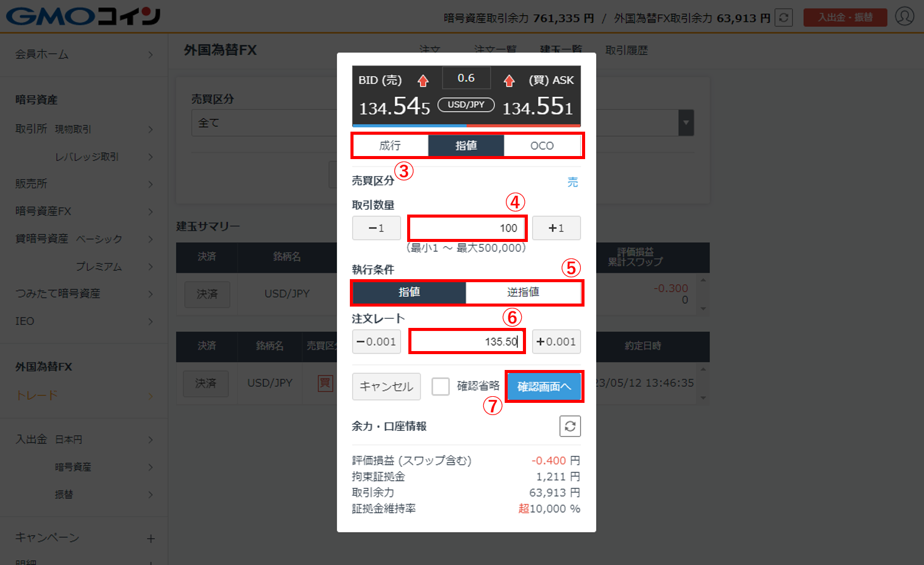
Task: Open the 売買区分 dropdown arrow
Action: [x=686, y=123]
